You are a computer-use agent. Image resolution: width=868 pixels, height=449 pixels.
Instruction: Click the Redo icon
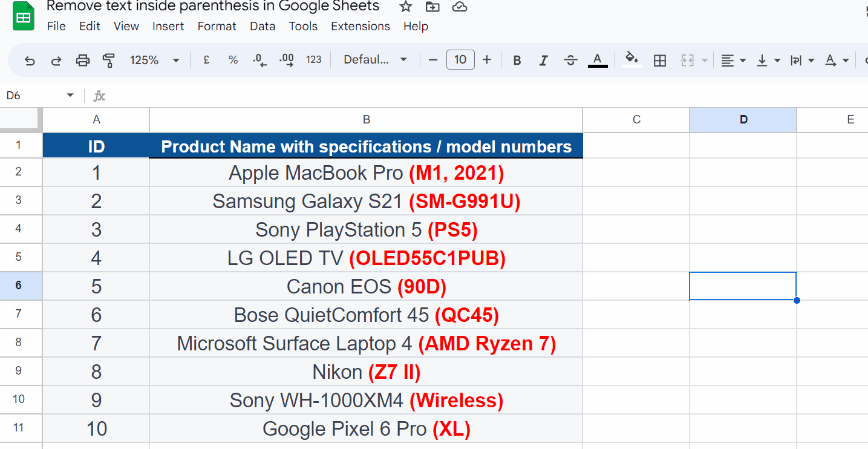tap(56, 60)
